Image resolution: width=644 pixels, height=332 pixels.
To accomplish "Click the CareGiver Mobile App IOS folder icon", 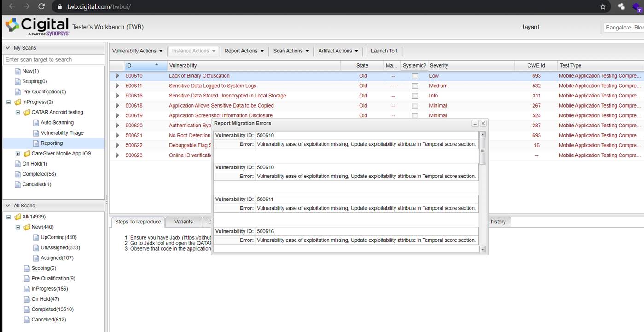I will coord(27,154).
